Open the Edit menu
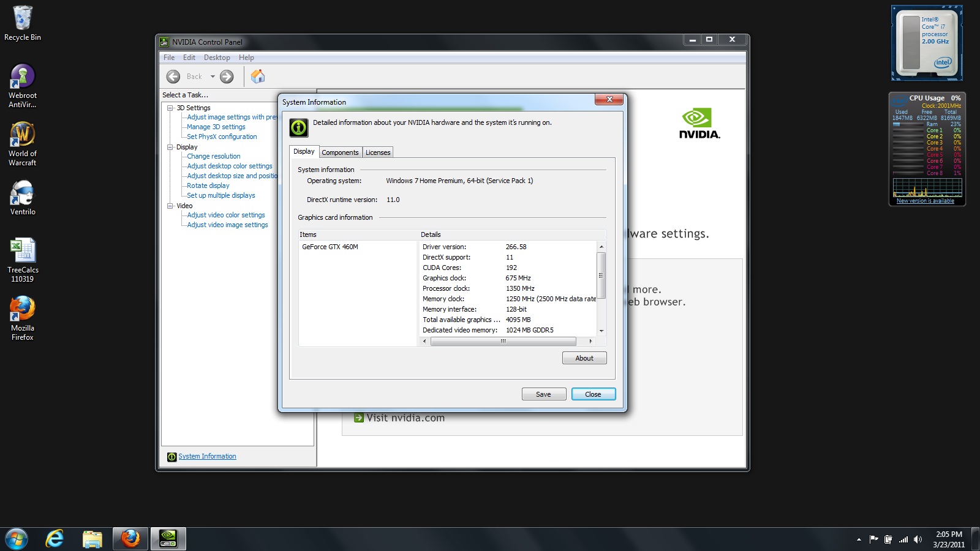Viewport: 980px width, 551px height. (x=189, y=58)
